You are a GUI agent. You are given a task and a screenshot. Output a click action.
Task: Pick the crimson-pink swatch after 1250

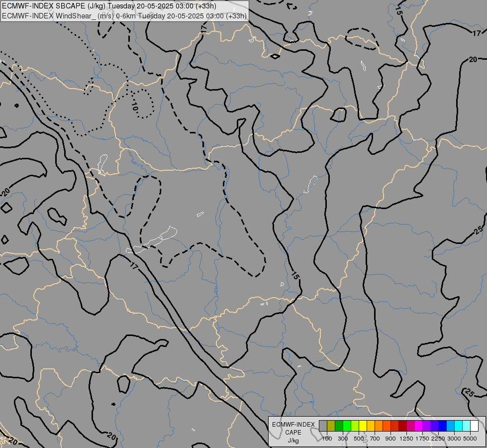(410, 426)
